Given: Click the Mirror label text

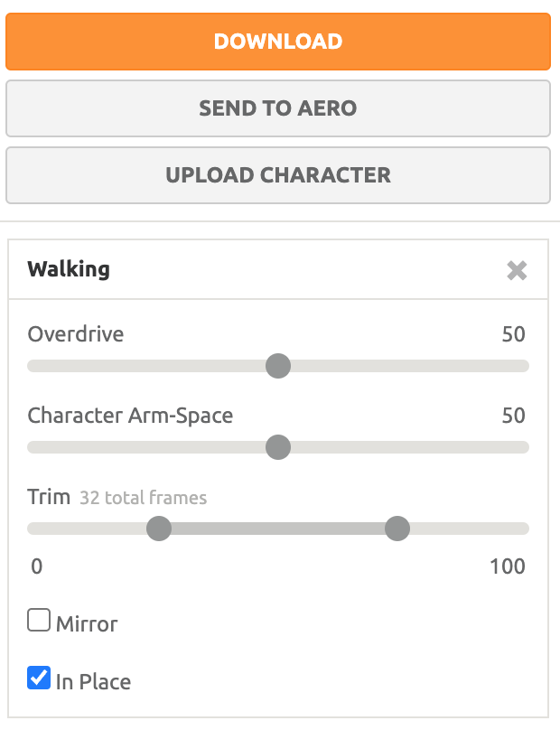Looking at the screenshot, I should tap(87, 623).
